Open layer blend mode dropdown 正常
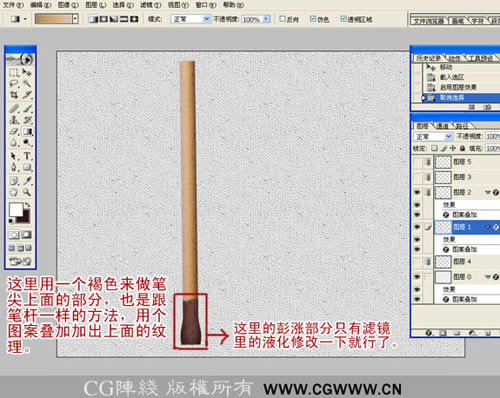The height and width of the screenshot is (398, 500). [433, 137]
